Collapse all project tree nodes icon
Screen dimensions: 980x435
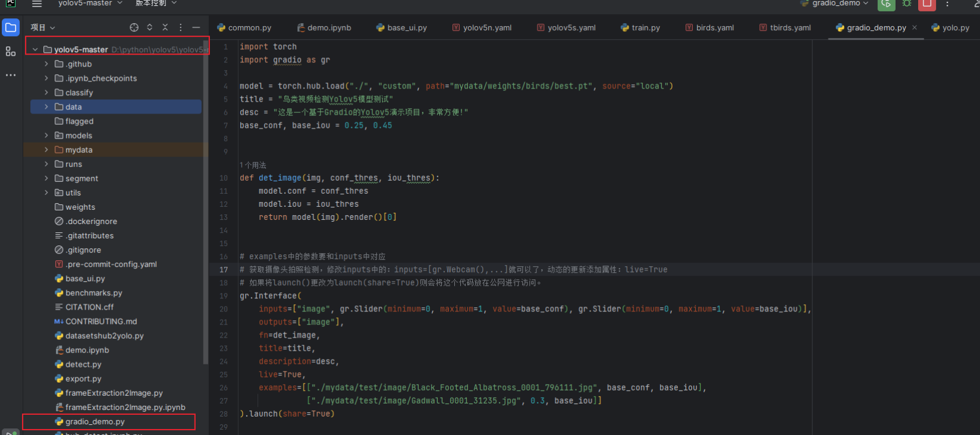pyautogui.click(x=165, y=27)
